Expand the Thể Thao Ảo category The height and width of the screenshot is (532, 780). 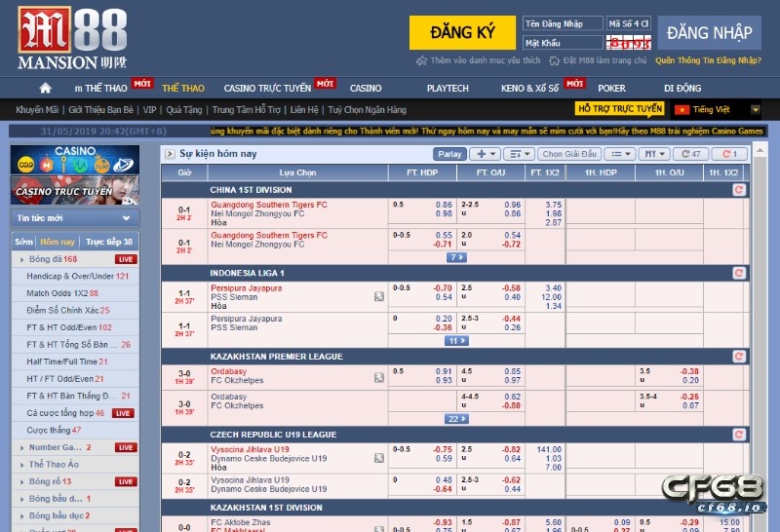click(21, 465)
